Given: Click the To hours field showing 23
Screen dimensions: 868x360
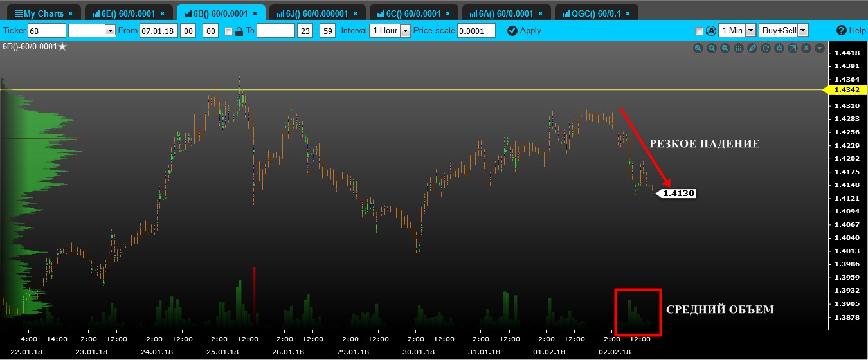Looking at the screenshot, I should [305, 30].
